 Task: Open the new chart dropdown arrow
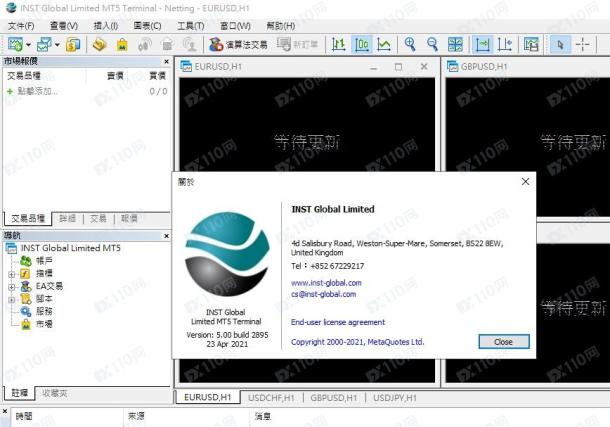(x=28, y=45)
